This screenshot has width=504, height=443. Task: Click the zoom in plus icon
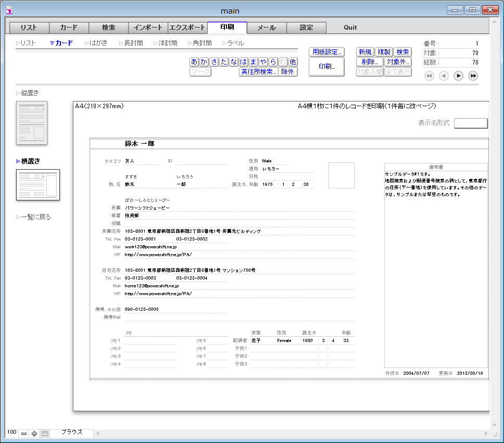click(34, 434)
